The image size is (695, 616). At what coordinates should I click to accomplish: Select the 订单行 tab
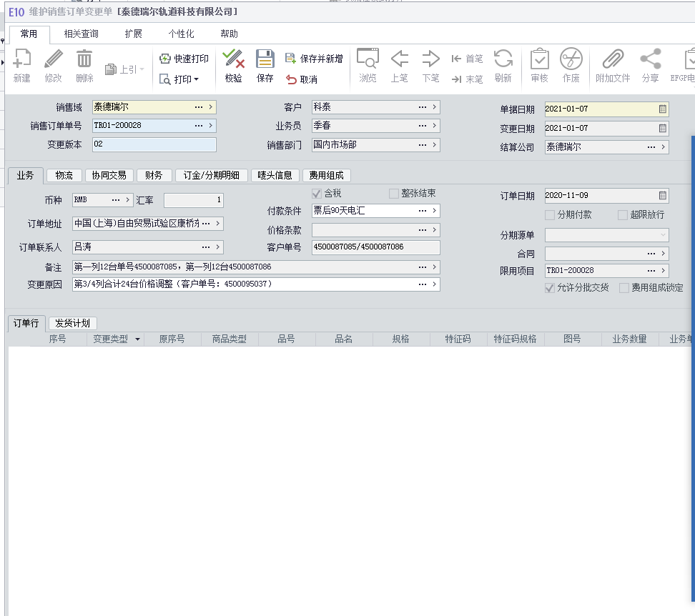click(x=26, y=323)
